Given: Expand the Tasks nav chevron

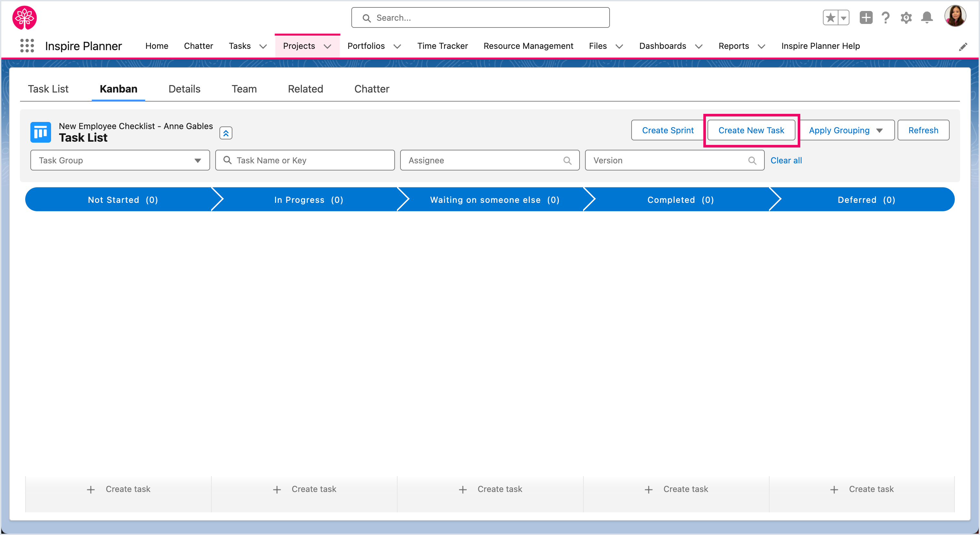Looking at the screenshot, I should pyautogui.click(x=263, y=47).
